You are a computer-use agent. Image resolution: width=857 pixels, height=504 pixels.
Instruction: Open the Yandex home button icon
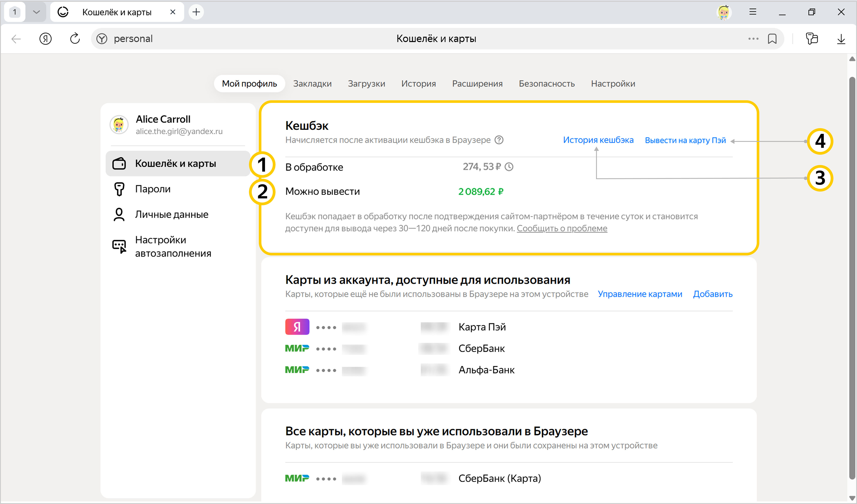45,38
